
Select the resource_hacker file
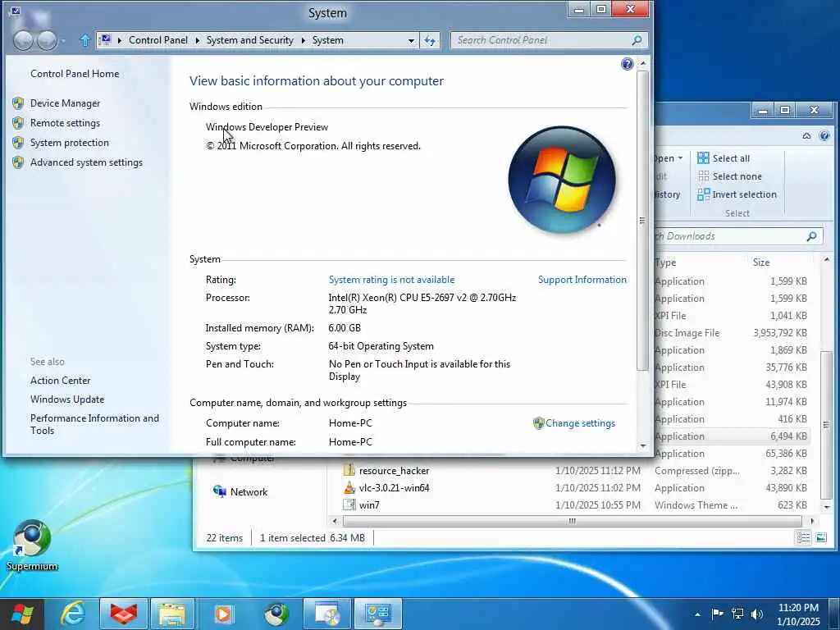pos(394,471)
